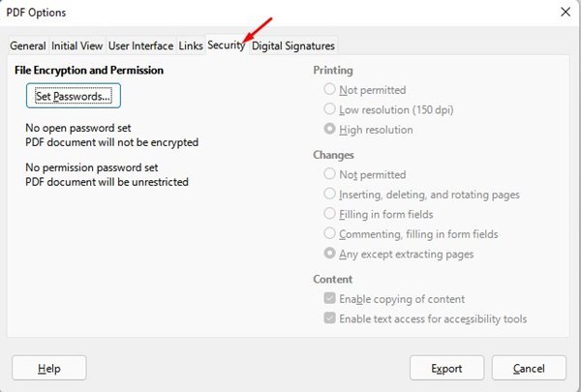Cancel the PDF Options dialog

click(529, 368)
